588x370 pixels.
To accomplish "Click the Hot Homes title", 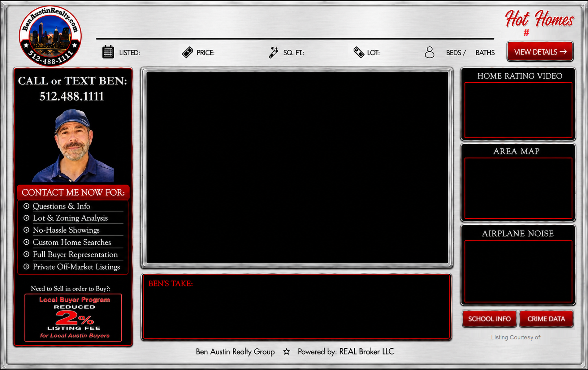I will click(x=539, y=19).
